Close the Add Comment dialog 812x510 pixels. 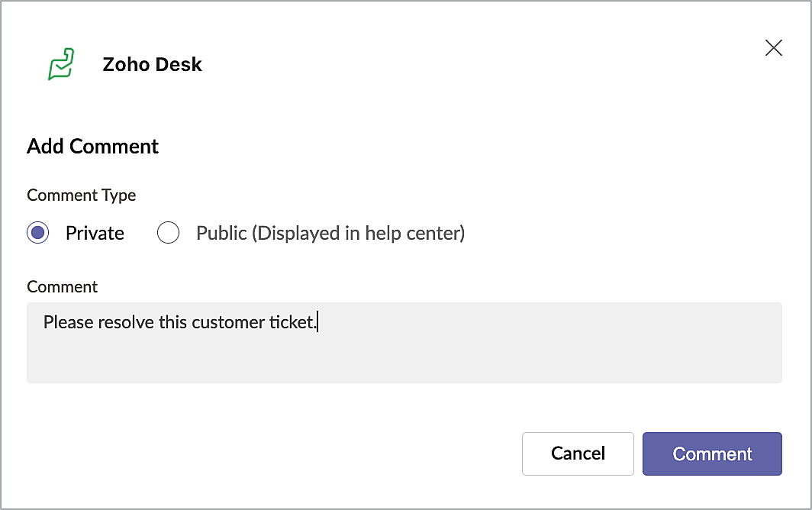(x=773, y=48)
